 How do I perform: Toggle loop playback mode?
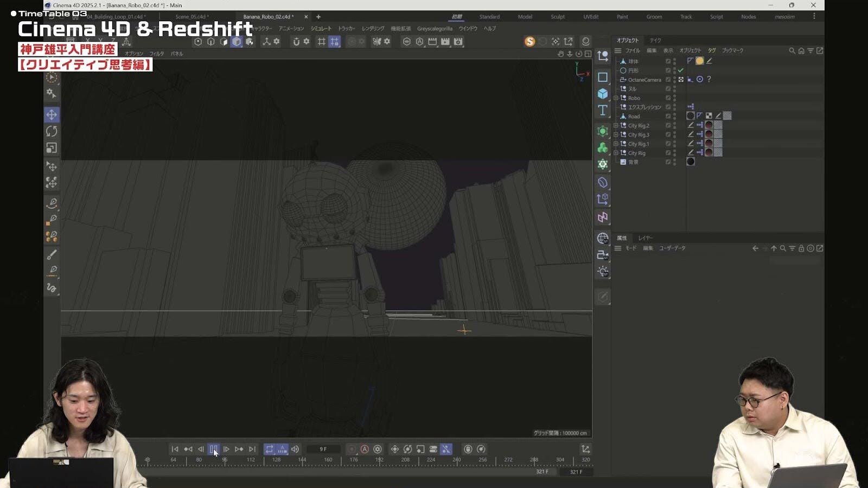click(x=269, y=449)
